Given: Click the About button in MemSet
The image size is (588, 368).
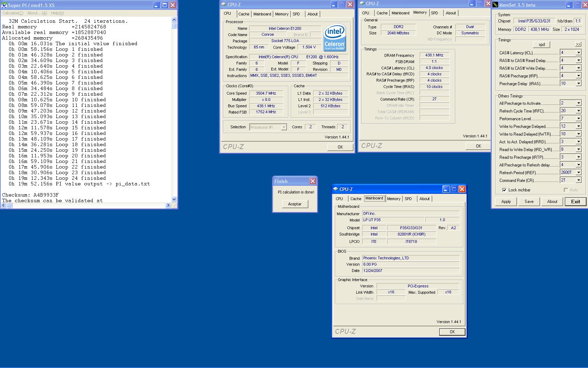Looking at the screenshot, I should click(x=552, y=202).
